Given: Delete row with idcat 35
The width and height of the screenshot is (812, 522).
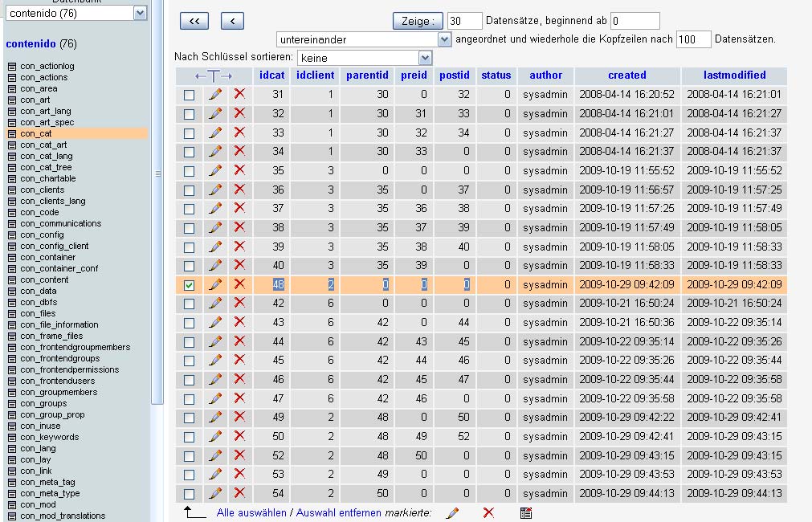Looking at the screenshot, I should click(x=239, y=170).
